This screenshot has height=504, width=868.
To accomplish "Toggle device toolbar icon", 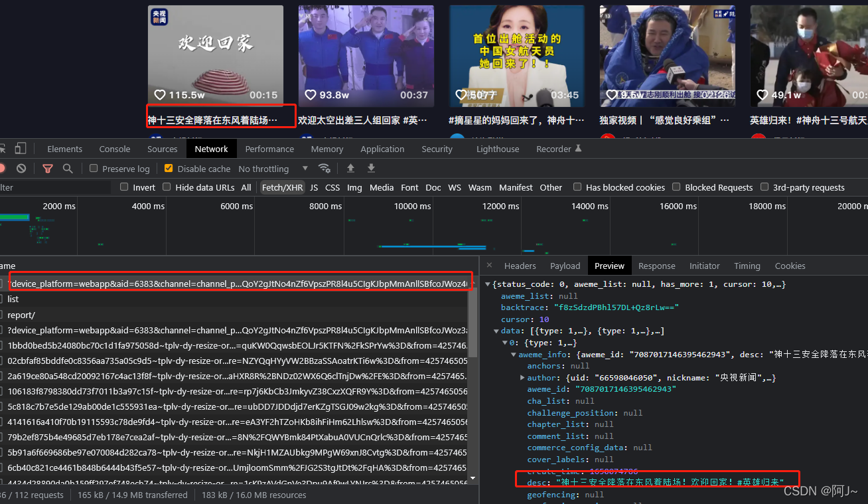I will tap(21, 149).
